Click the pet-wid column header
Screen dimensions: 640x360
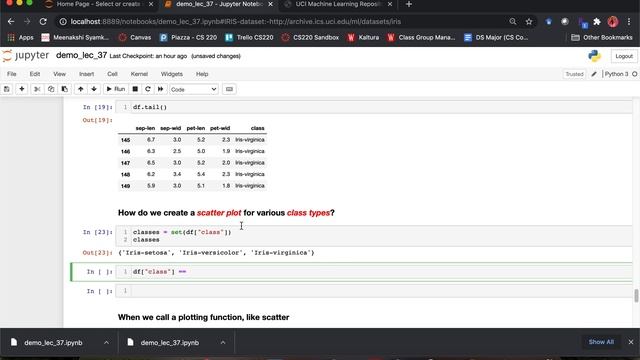220,128
